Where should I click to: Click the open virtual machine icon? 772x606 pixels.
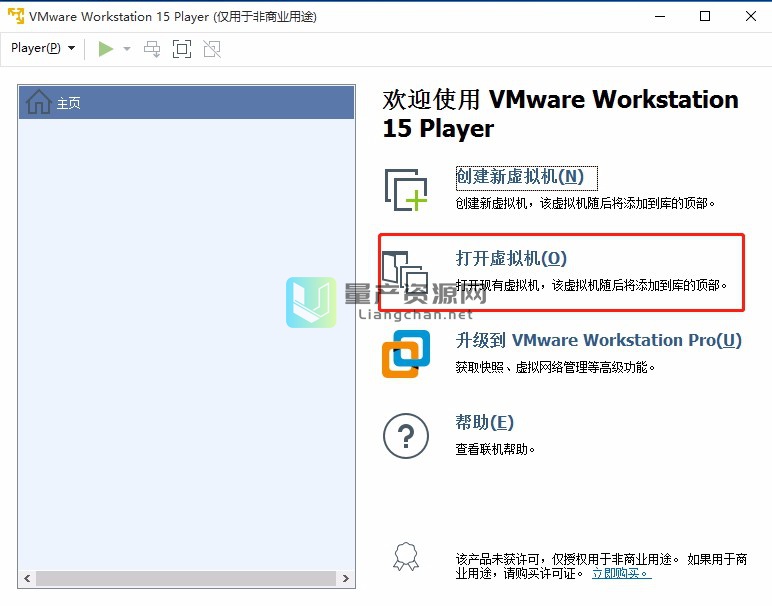pyautogui.click(x=406, y=272)
